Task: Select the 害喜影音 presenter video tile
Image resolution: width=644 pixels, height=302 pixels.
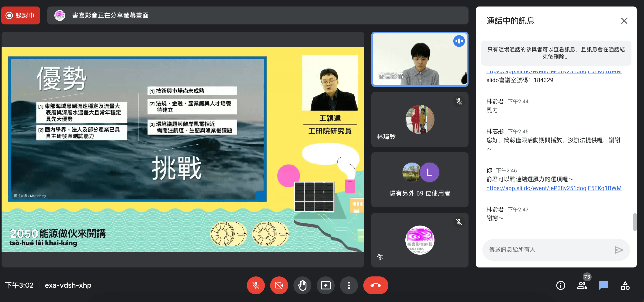Action: (x=419, y=59)
